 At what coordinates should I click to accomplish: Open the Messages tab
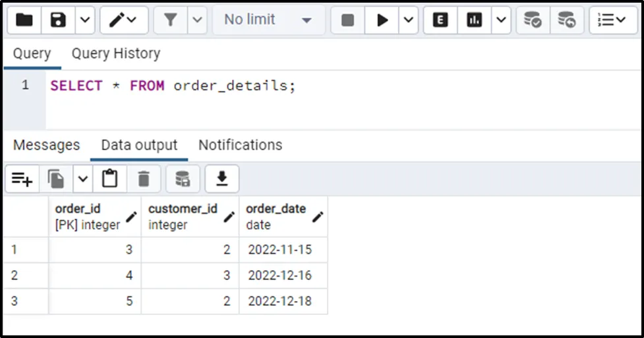pos(46,145)
